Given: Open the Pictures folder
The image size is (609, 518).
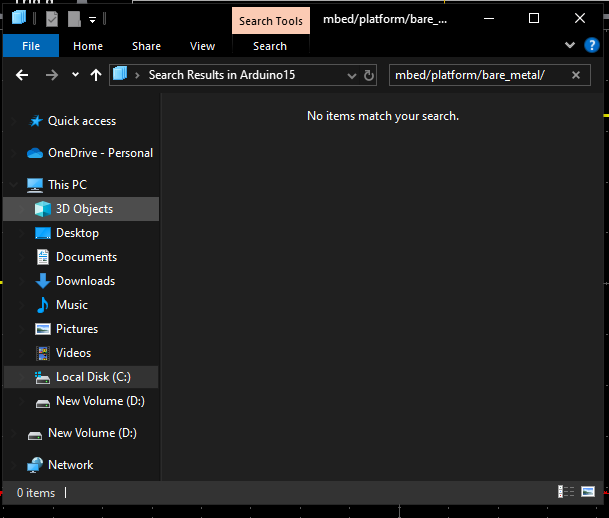Looking at the screenshot, I should [77, 329].
